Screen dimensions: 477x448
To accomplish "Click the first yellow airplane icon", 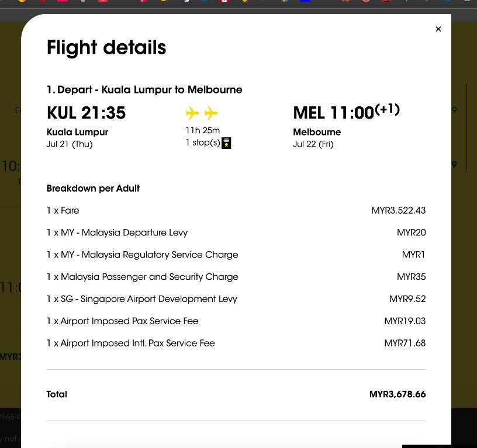I will (192, 113).
